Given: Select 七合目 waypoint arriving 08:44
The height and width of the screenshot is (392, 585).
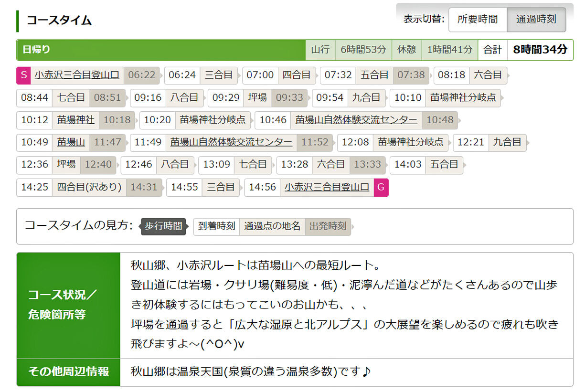Looking at the screenshot, I should 71,97.
